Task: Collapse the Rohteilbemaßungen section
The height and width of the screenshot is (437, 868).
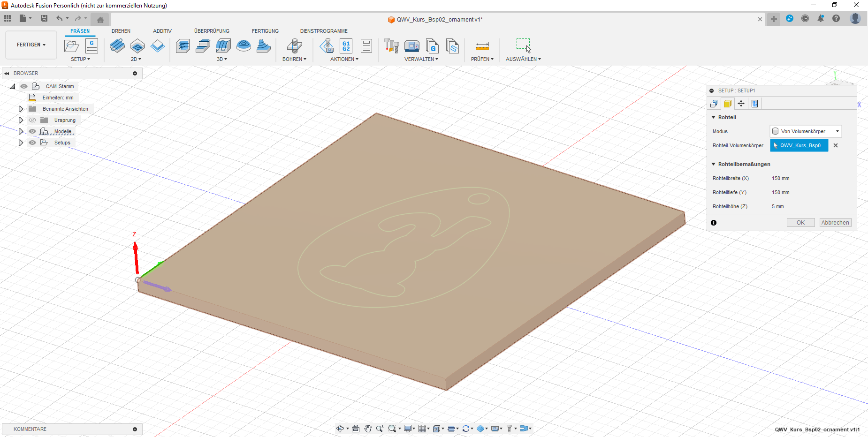Action: [714, 164]
